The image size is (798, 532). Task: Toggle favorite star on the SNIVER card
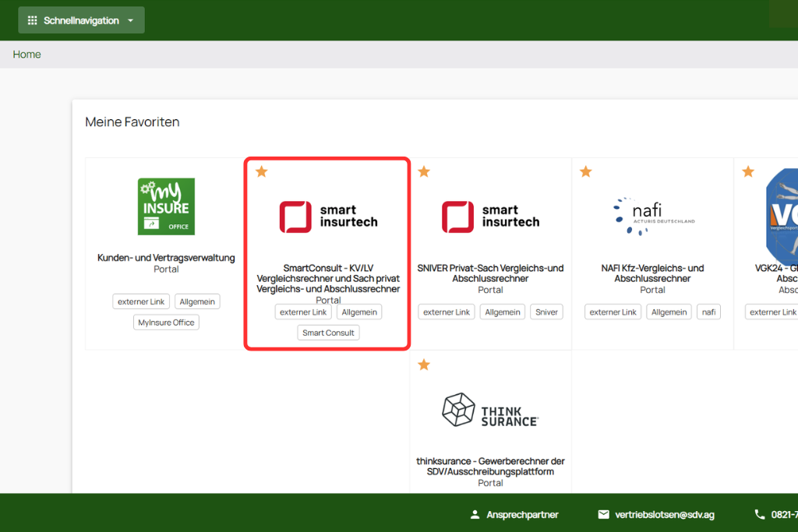pyautogui.click(x=424, y=171)
